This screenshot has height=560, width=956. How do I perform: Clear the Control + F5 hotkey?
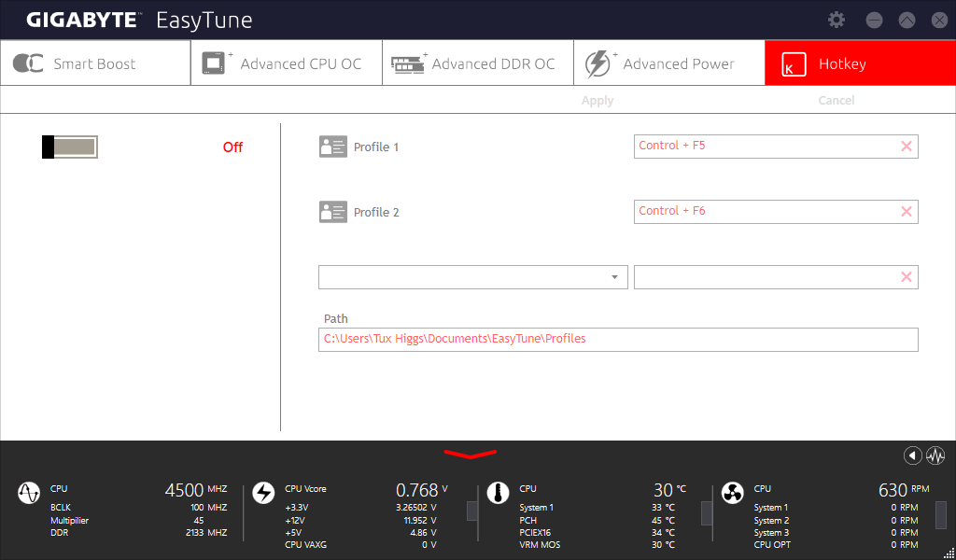point(906,147)
